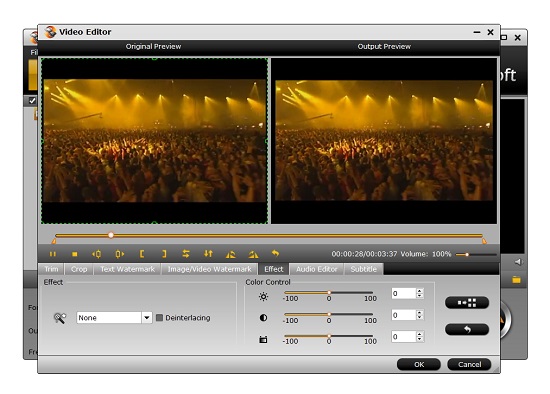Click into the contrast value field
The width and height of the screenshot is (550, 394).
click(x=404, y=315)
